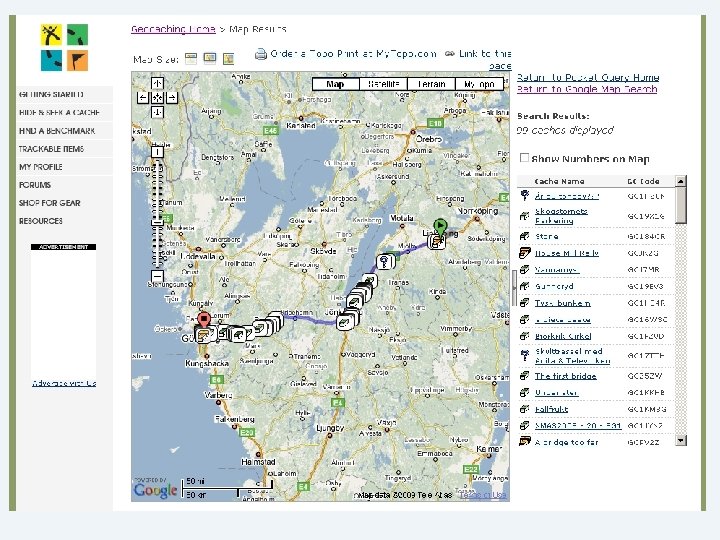
Task: Click cache icon beside Skogstornets Parkering
Action: [524, 215]
